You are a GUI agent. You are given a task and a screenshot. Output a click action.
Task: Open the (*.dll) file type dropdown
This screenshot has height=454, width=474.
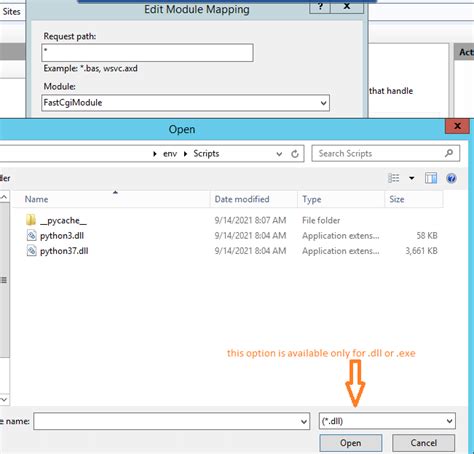pyautogui.click(x=387, y=421)
